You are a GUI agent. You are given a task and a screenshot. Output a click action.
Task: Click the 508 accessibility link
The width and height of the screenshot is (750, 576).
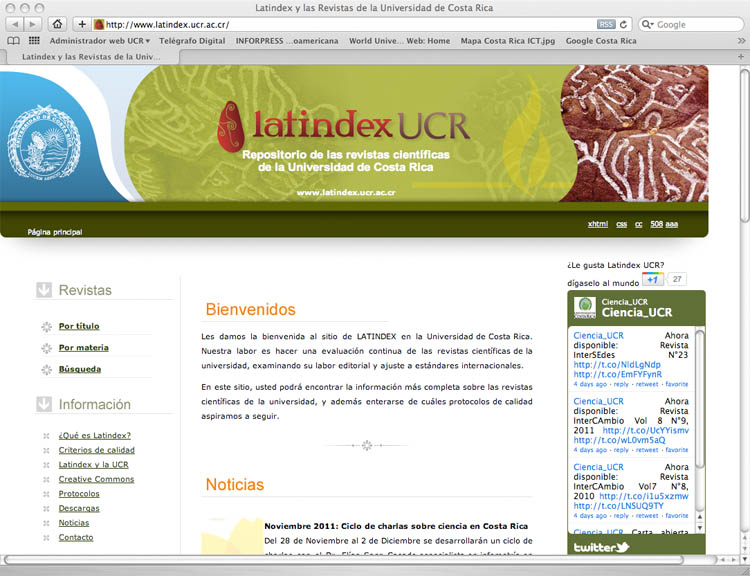(656, 224)
